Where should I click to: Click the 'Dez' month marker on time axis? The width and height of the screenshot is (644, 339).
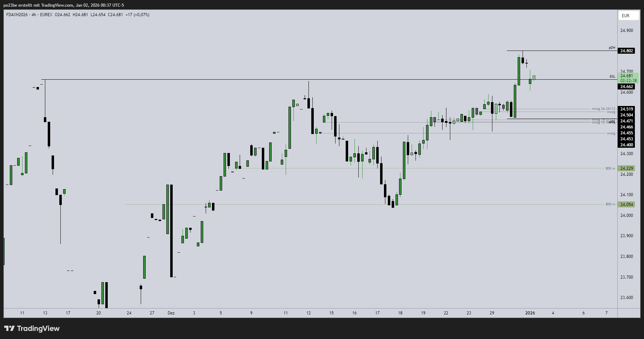[x=171, y=313]
